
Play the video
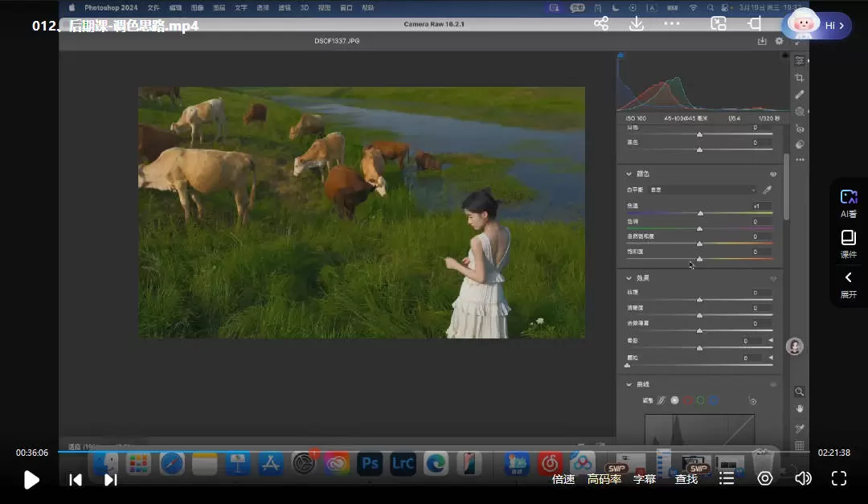pyautogui.click(x=31, y=480)
